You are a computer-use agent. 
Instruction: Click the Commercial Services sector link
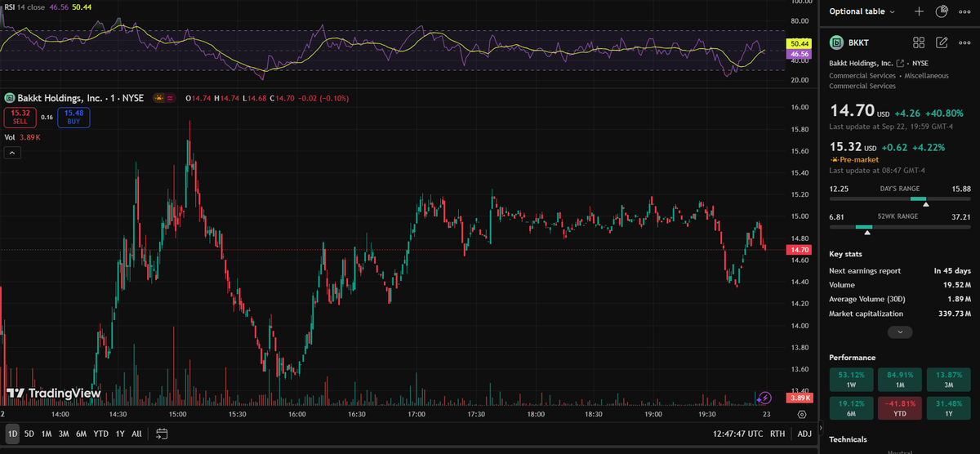862,76
